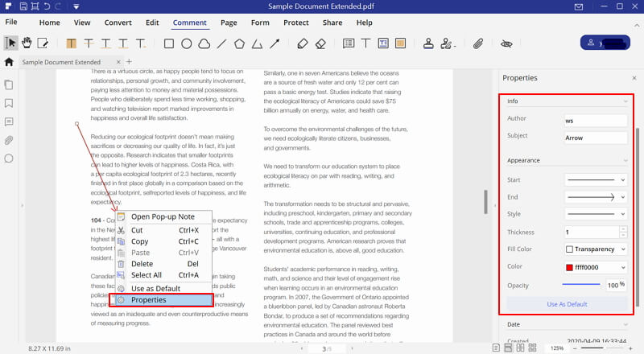The image size is (644, 354).
Task: Click the red Color swatch
Action: coord(569,267)
